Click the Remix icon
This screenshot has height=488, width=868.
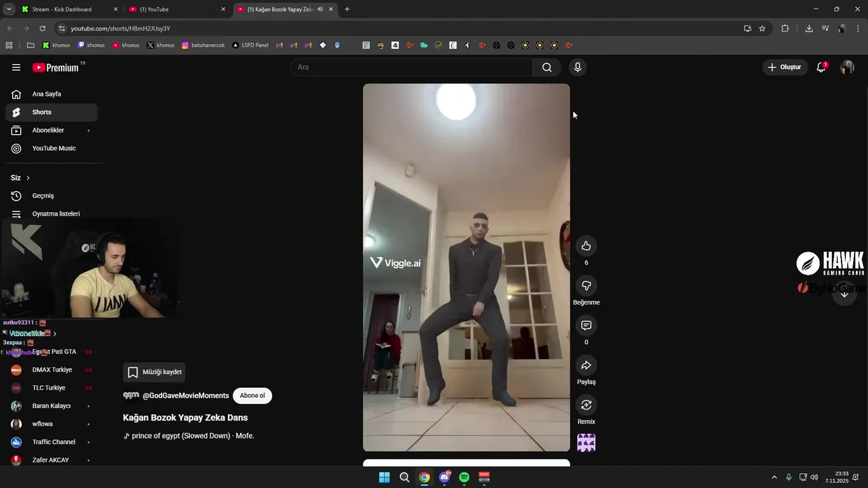(587, 405)
